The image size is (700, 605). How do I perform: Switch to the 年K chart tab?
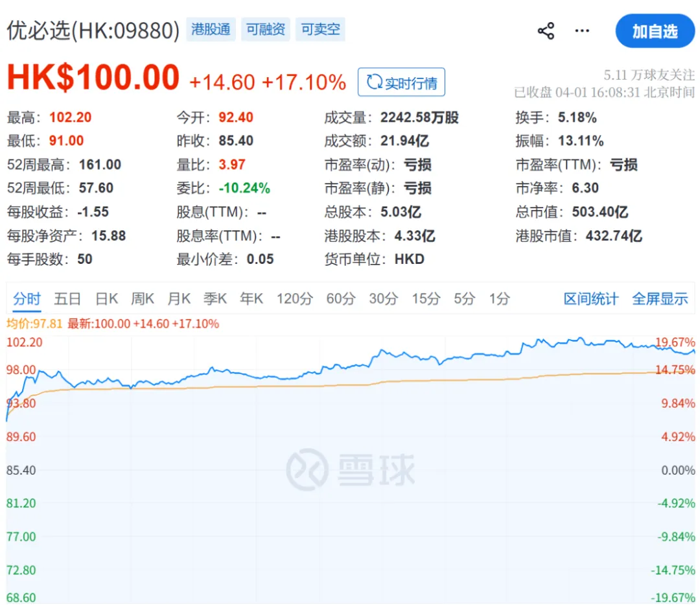251,298
